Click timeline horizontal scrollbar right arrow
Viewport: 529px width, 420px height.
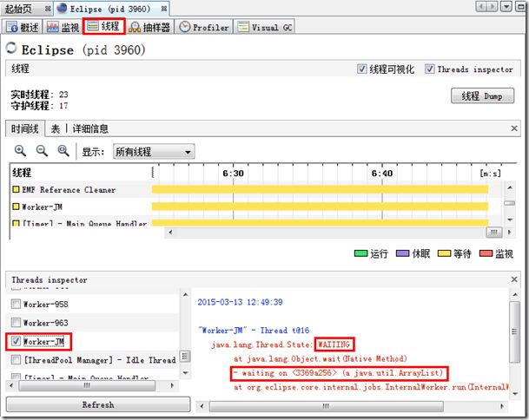click(509, 232)
